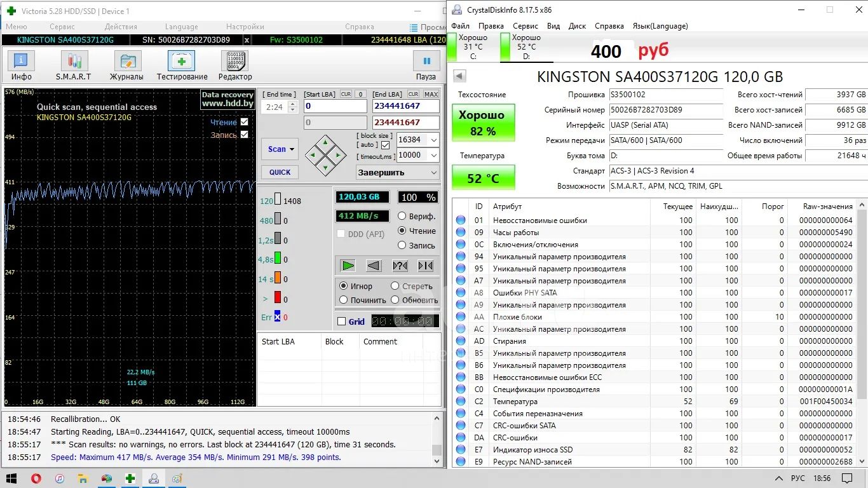
Task: Click the End LBA field showing 234441647
Action: 406,107
